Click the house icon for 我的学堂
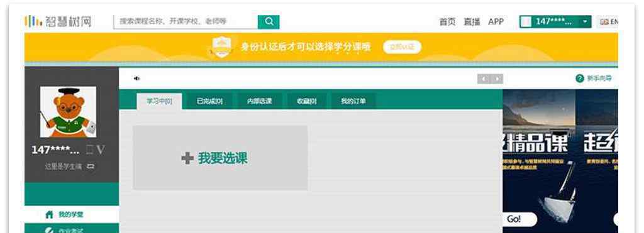The height and width of the screenshot is (233, 644). 49,215
